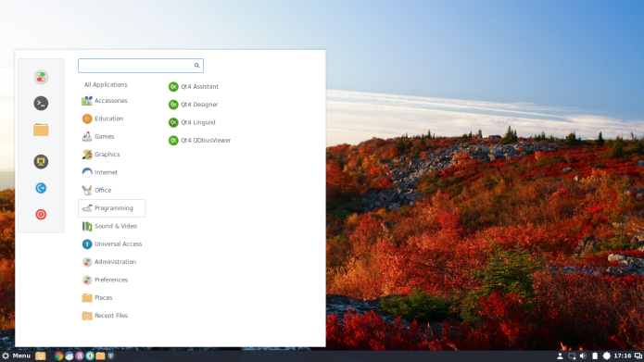Show All Applications category
This screenshot has height=362, width=644.
(106, 84)
